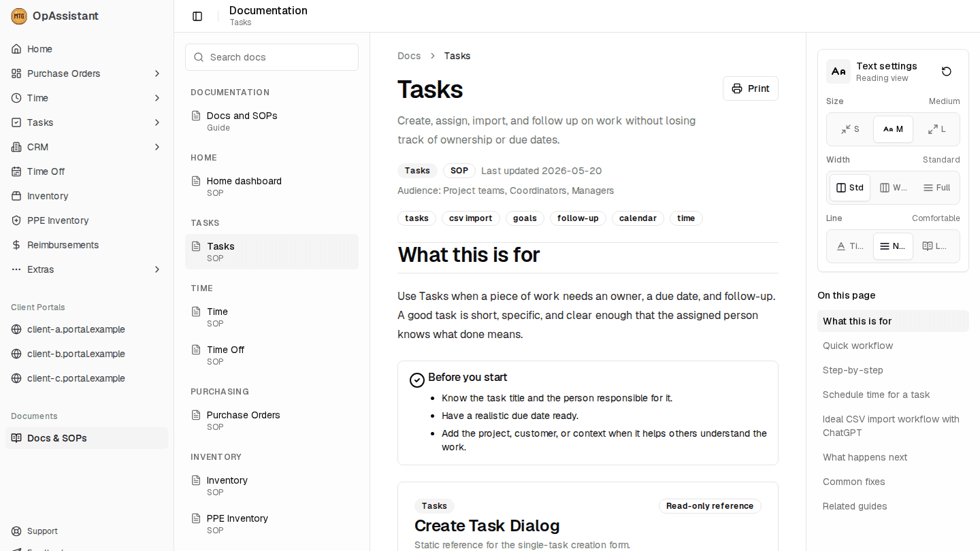Set line spacing to Loose
This screenshot has width=980, height=551.
point(936,246)
